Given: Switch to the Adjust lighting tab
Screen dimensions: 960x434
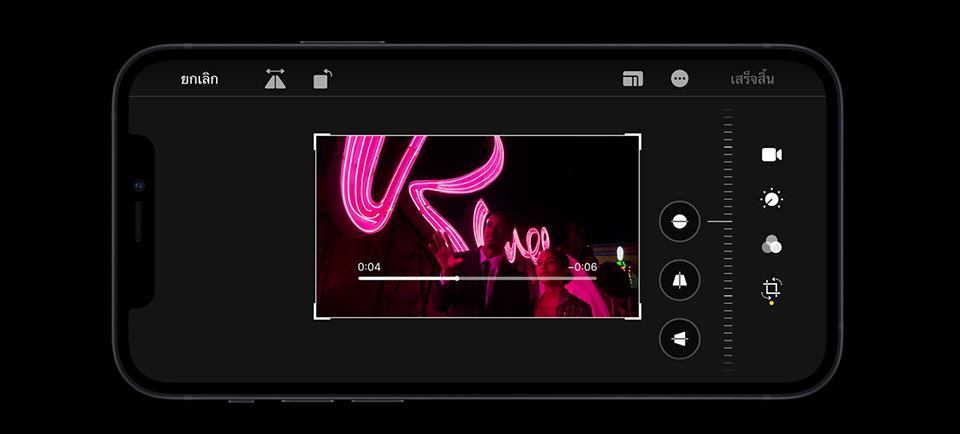Looking at the screenshot, I should coord(771,199).
